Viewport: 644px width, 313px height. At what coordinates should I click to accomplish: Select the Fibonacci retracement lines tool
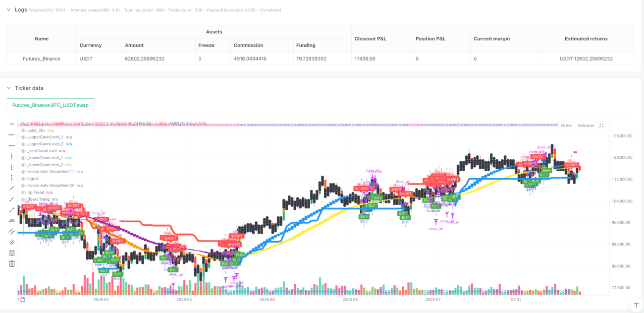pos(12,253)
